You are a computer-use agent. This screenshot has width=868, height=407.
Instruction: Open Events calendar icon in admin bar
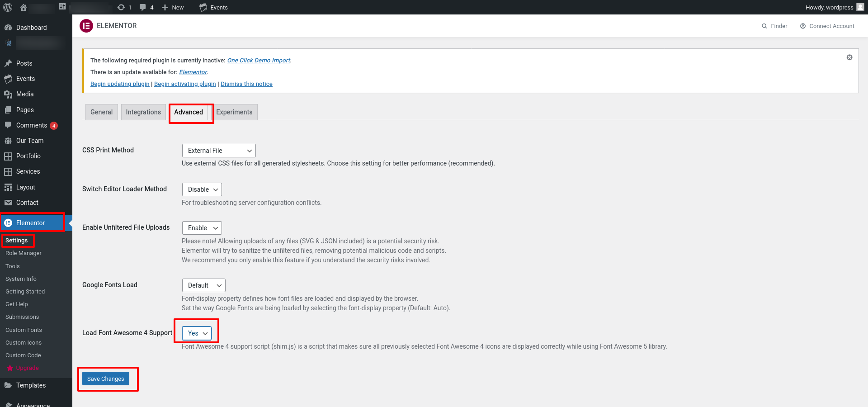pyautogui.click(x=203, y=7)
